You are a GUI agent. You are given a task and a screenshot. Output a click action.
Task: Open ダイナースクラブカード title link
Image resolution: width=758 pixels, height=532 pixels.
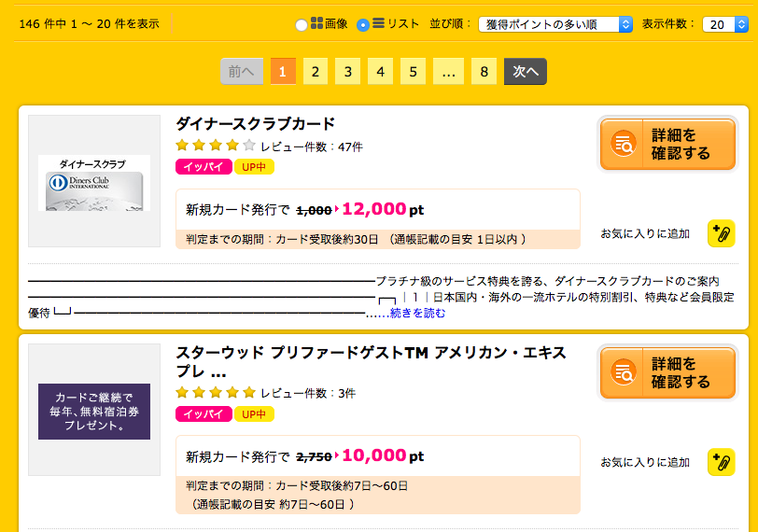pyautogui.click(x=255, y=124)
